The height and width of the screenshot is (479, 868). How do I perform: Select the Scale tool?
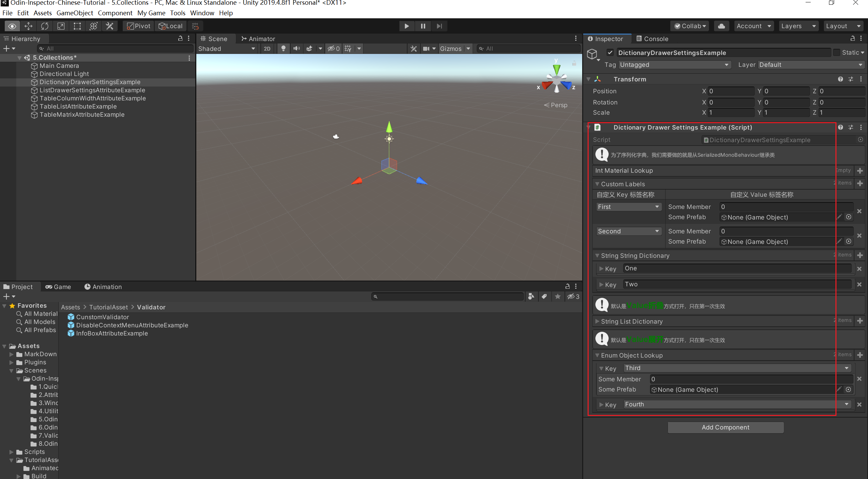pyautogui.click(x=61, y=26)
